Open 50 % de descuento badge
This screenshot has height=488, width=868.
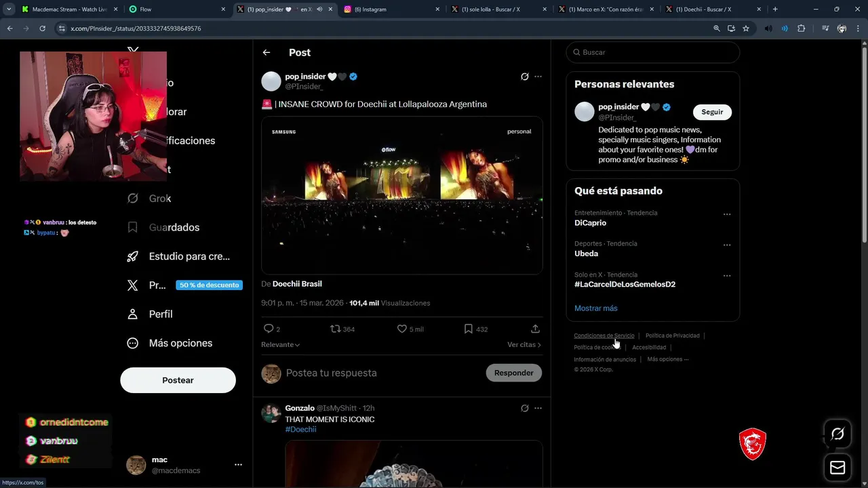coord(209,285)
